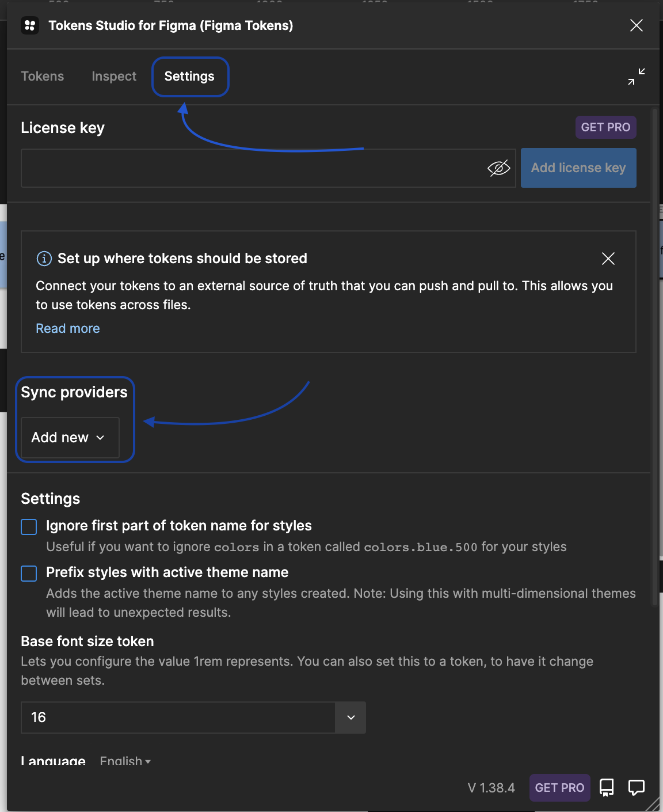Enable Ignore first part of token name

pyautogui.click(x=29, y=527)
